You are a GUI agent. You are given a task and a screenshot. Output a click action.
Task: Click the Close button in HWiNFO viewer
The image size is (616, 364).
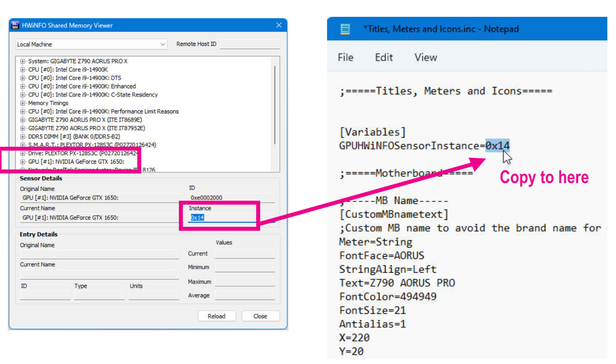(x=260, y=316)
